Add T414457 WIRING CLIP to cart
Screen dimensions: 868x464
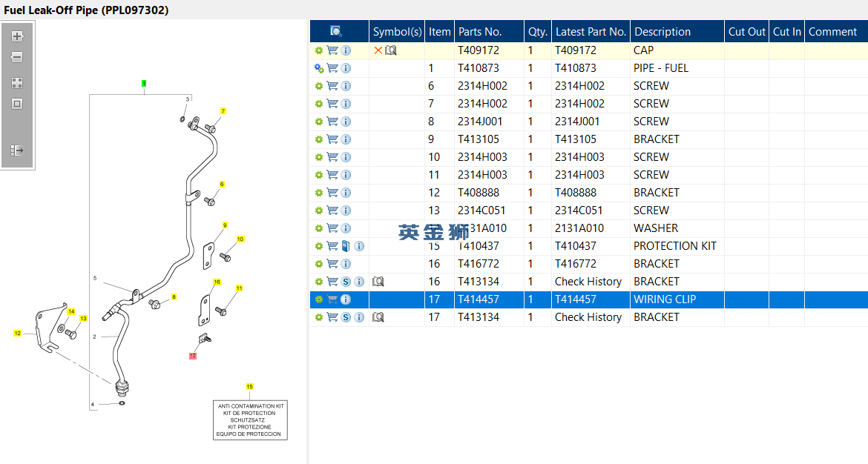click(332, 299)
